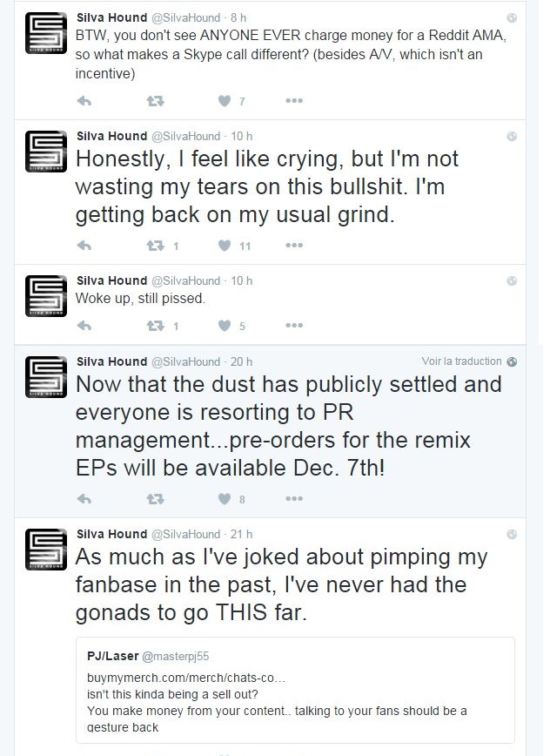Open more options on Reddit AMA tweet
550x756 pixels.
pyautogui.click(x=294, y=101)
